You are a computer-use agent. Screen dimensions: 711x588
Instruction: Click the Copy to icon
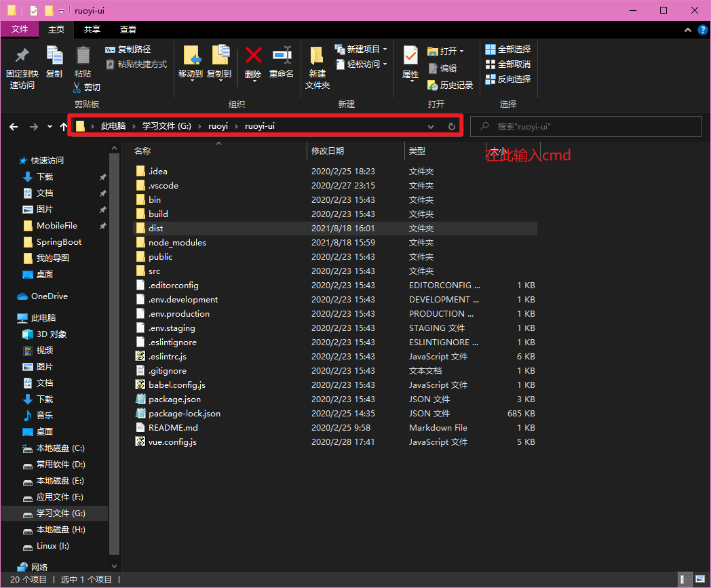pos(220,56)
